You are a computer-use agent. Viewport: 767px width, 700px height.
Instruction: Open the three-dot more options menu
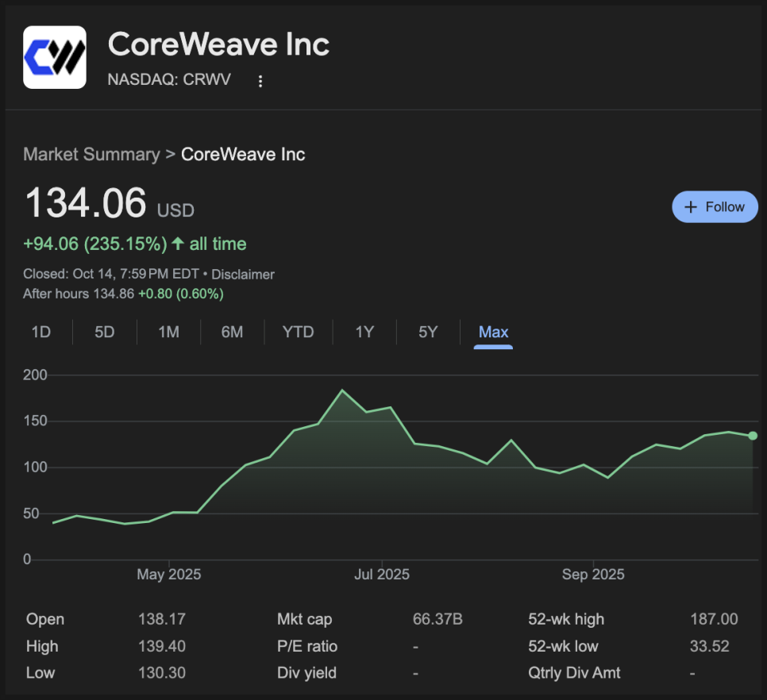[260, 81]
